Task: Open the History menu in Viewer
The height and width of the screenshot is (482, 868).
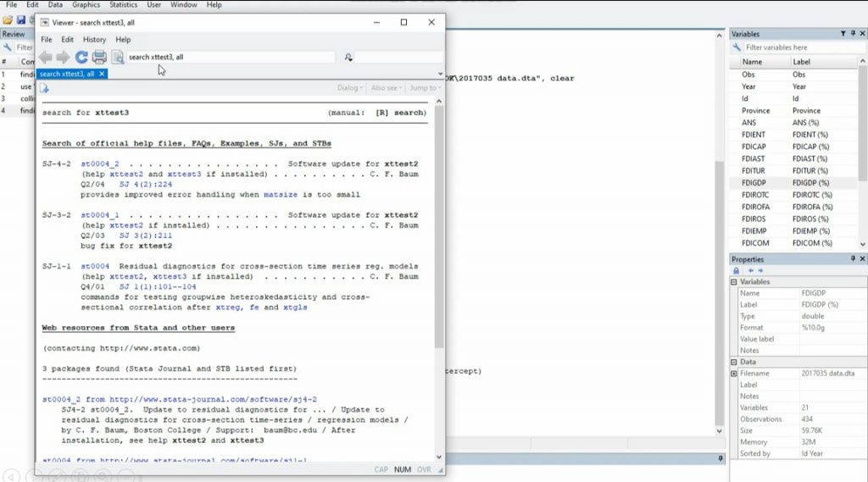Action: (x=94, y=39)
